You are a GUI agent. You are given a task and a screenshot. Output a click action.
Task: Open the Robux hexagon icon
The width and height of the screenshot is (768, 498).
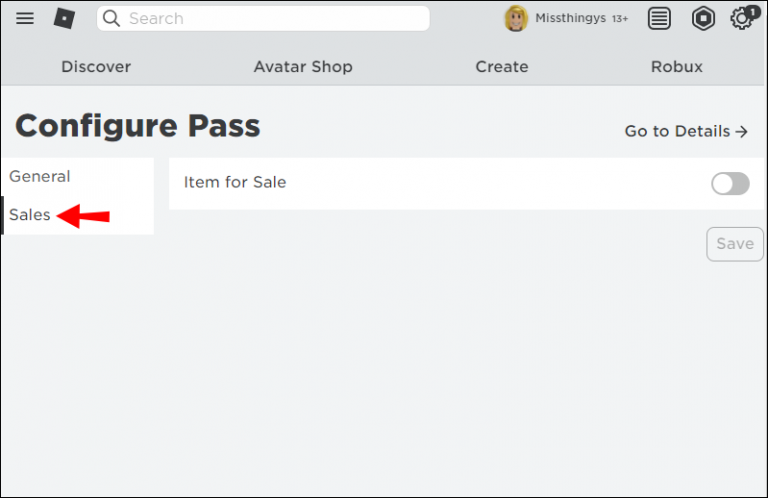click(704, 18)
